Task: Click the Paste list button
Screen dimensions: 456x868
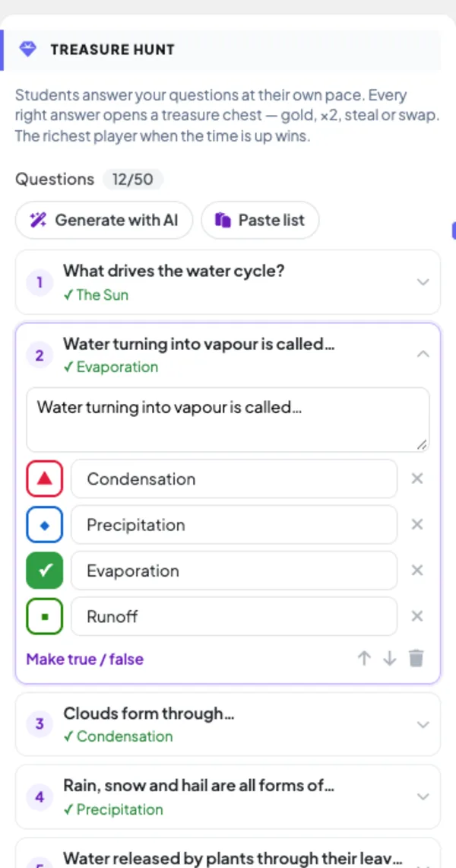Action: 260,221
